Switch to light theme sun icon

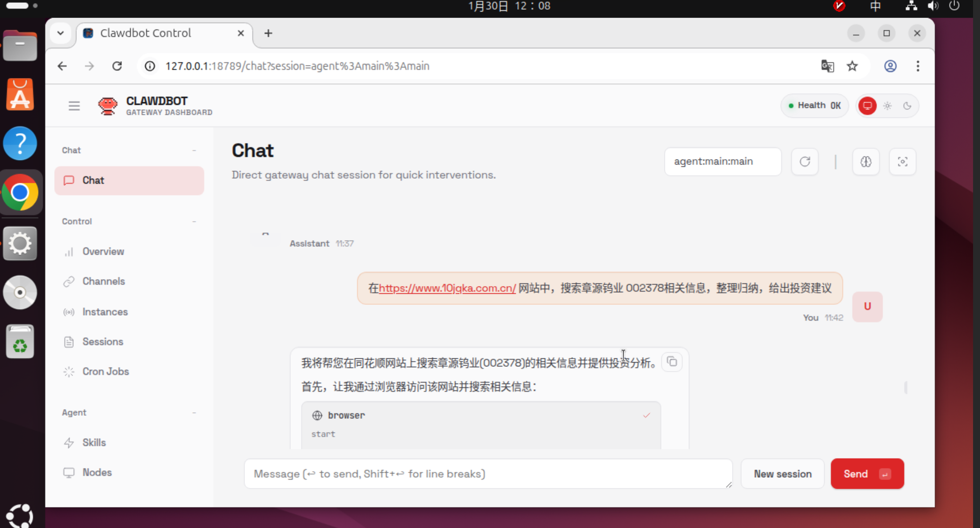pos(887,106)
